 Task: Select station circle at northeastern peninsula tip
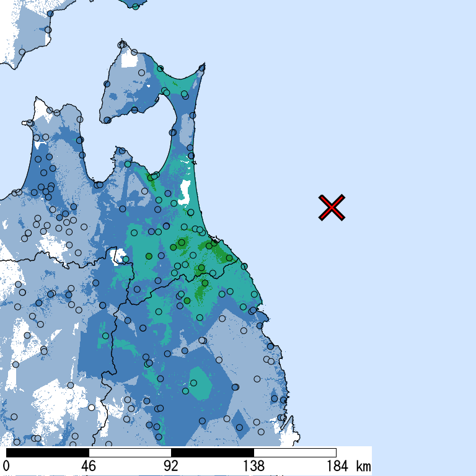202,67
